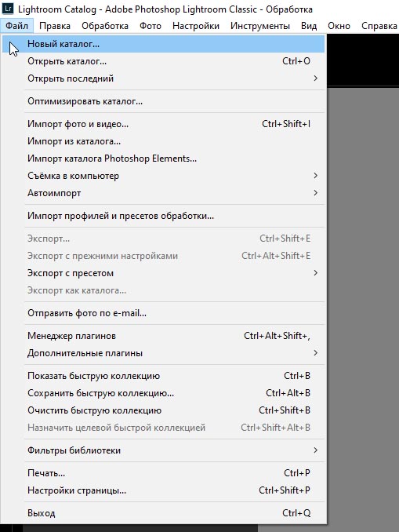Expand the Съёмка в компьютер submenu
The width and height of the screenshot is (399, 532).
coord(163,176)
